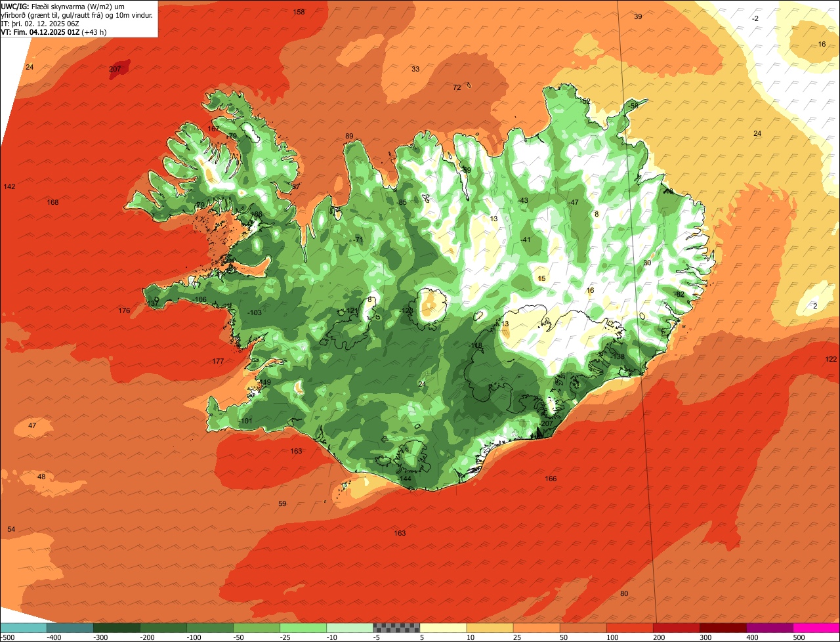The width and height of the screenshot is (840, 642).
Task: Click the 54 value near the left edge
Action: point(11,529)
